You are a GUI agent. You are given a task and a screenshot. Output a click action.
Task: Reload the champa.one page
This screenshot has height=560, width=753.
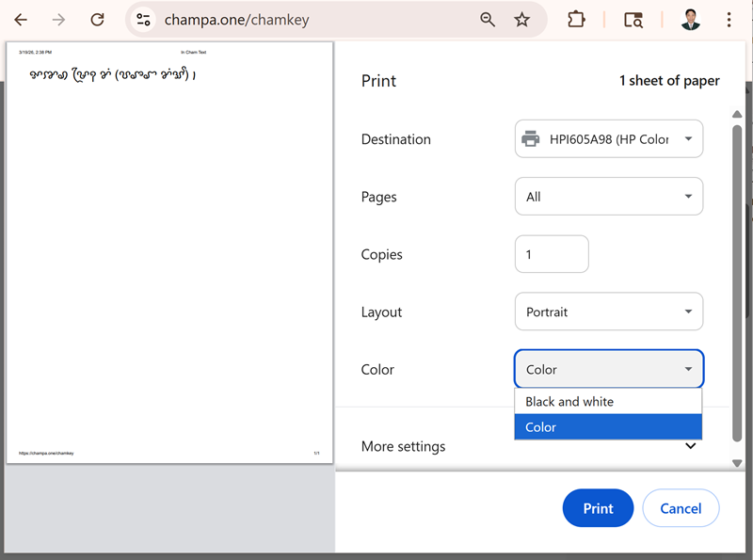coord(97,20)
